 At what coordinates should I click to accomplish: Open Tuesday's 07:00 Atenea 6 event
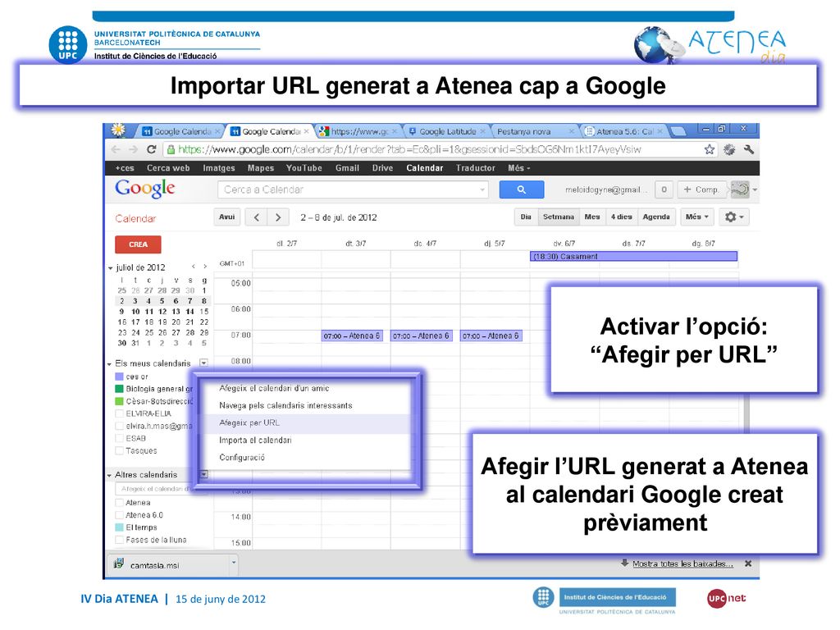click(352, 336)
